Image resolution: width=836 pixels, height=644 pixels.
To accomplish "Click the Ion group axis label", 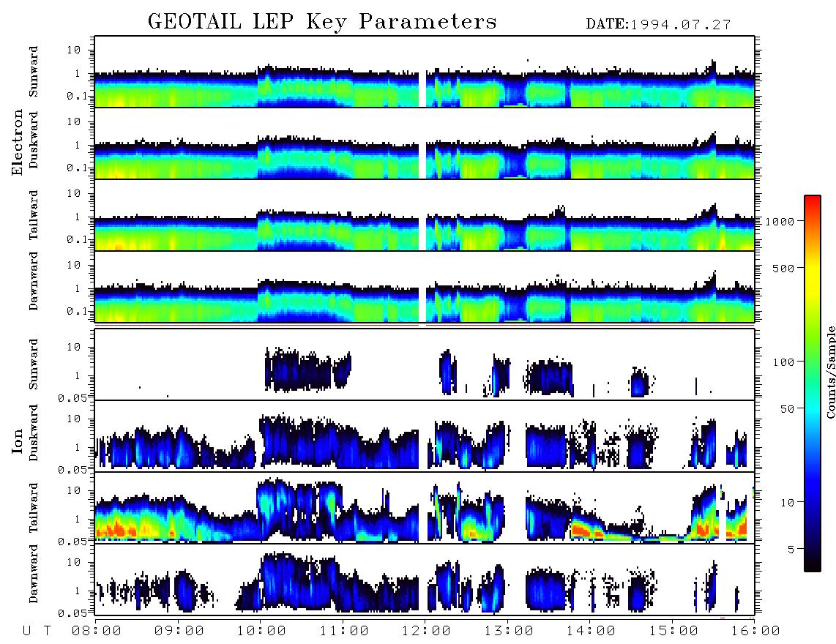I will (18, 441).
